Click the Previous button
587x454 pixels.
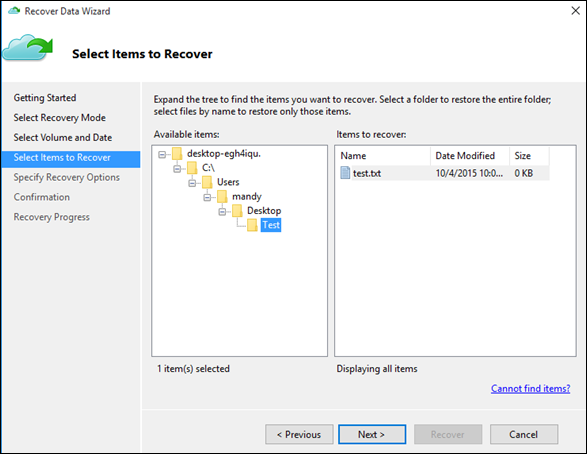click(299, 434)
